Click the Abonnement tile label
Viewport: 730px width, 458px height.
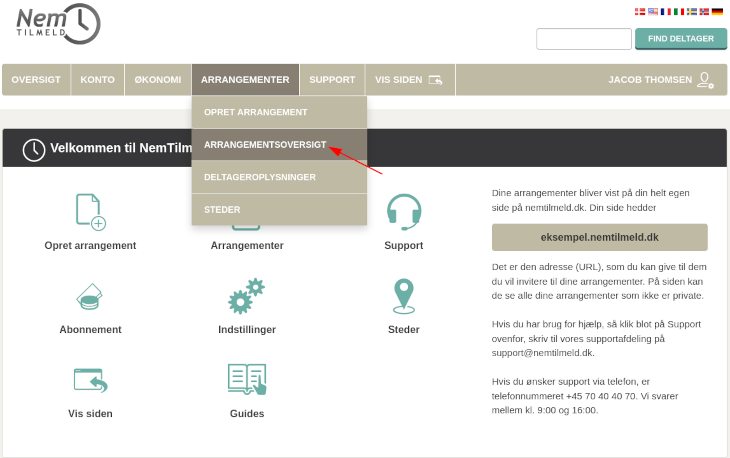pos(90,330)
